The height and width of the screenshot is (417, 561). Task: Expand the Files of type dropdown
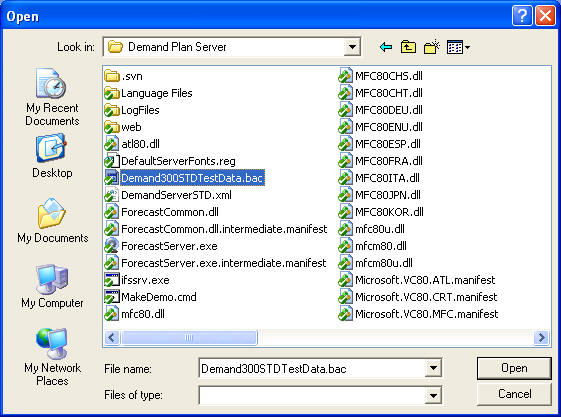click(433, 395)
